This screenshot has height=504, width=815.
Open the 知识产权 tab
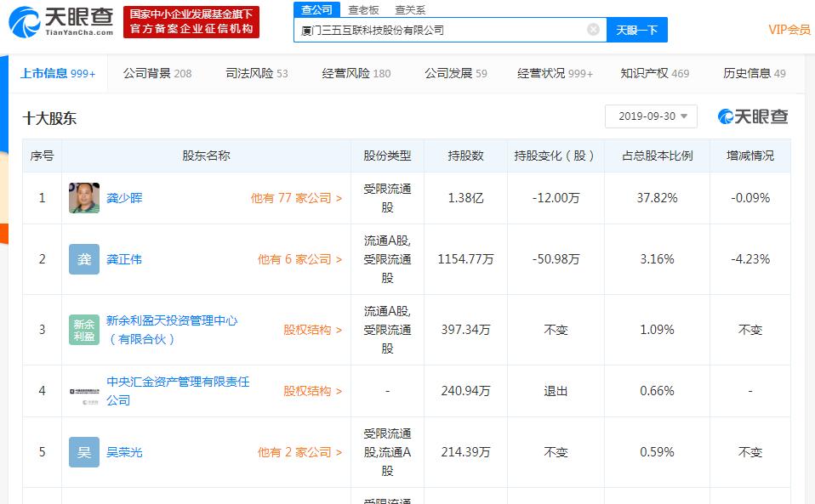655,73
